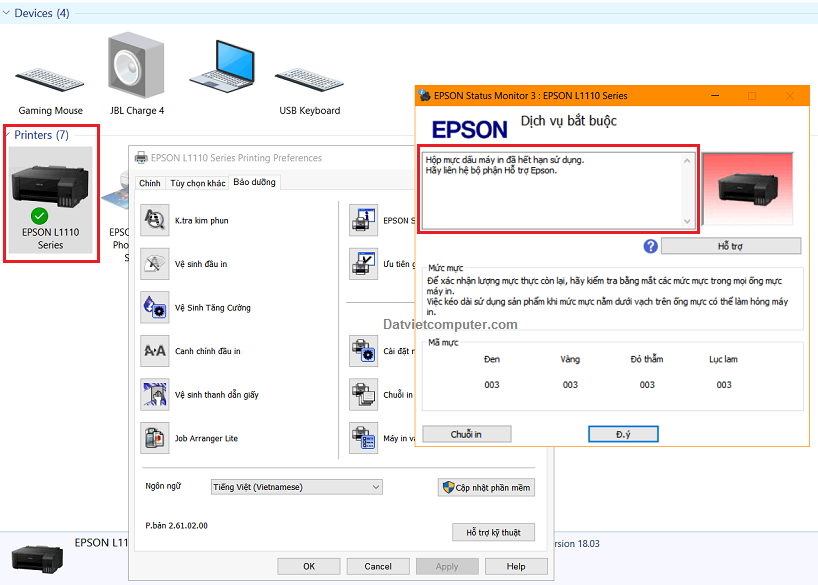Click the Đ.ý confirm button
This screenshot has height=585, width=818.
pyautogui.click(x=623, y=434)
